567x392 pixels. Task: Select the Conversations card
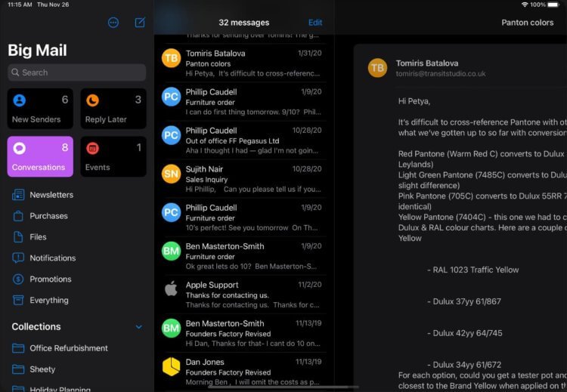pyautogui.click(x=40, y=156)
